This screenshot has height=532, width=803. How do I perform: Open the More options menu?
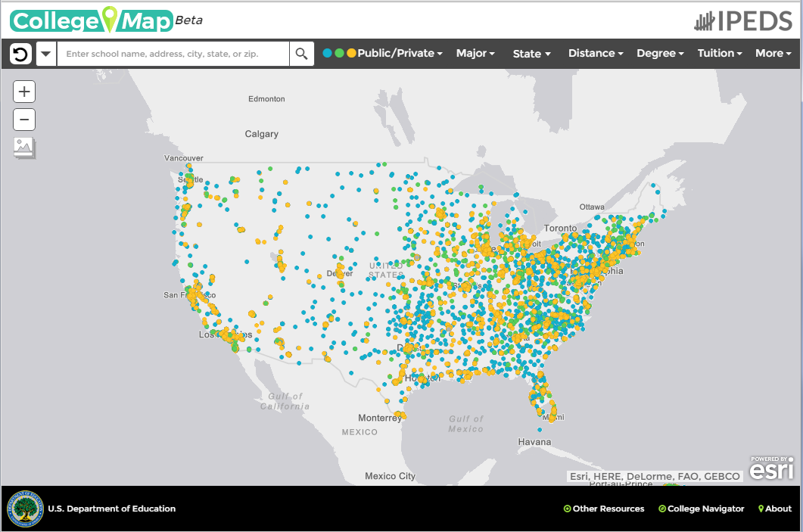coord(773,54)
